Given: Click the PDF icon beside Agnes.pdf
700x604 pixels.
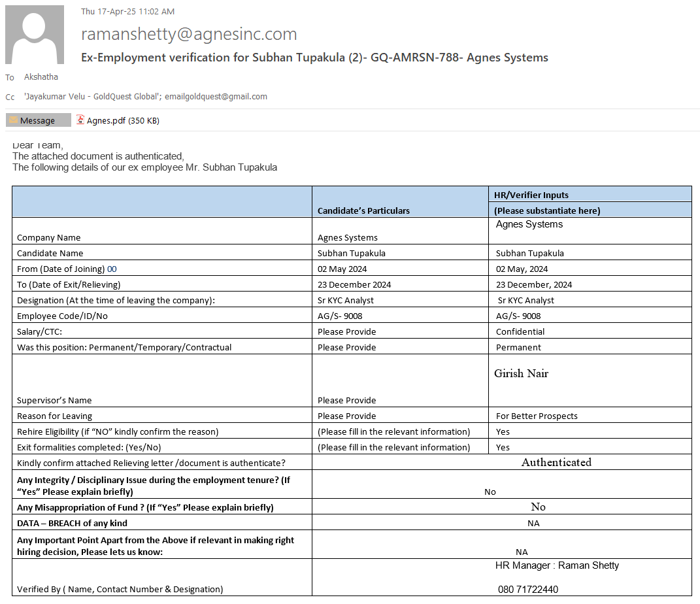Looking at the screenshot, I should click(80, 120).
